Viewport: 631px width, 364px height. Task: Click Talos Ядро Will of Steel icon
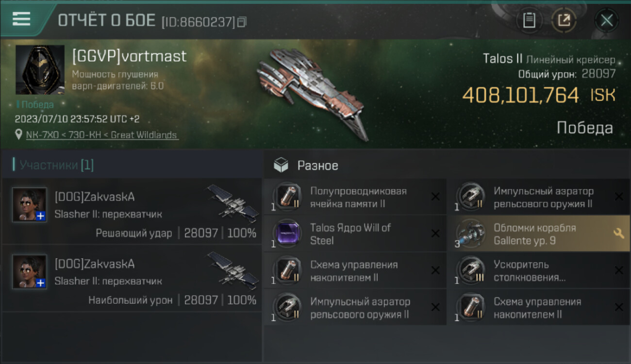click(287, 234)
